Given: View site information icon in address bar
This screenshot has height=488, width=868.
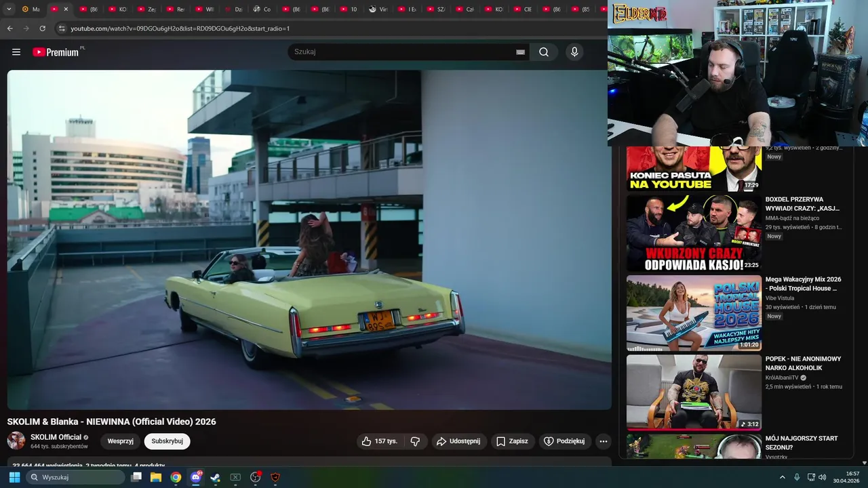Looking at the screenshot, I should pos(61,28).
